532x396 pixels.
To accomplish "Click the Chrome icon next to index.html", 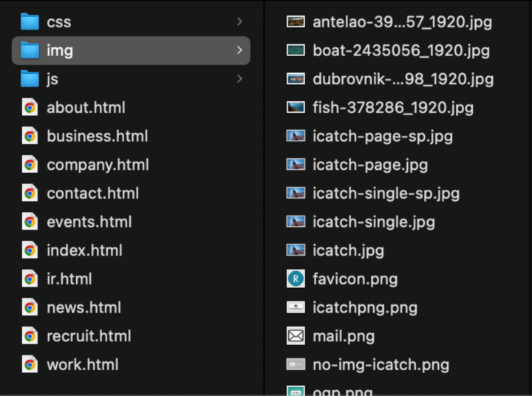I will [30, 250].
